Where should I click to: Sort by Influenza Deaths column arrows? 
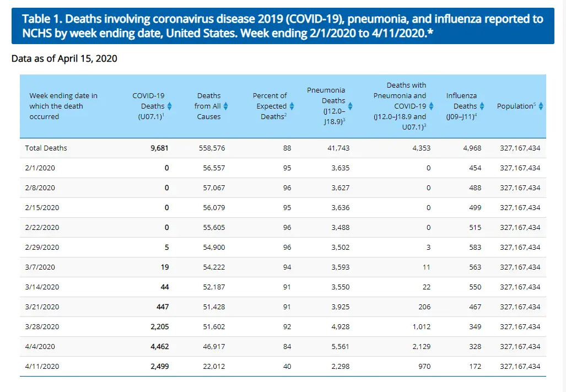tap(482, 106)
